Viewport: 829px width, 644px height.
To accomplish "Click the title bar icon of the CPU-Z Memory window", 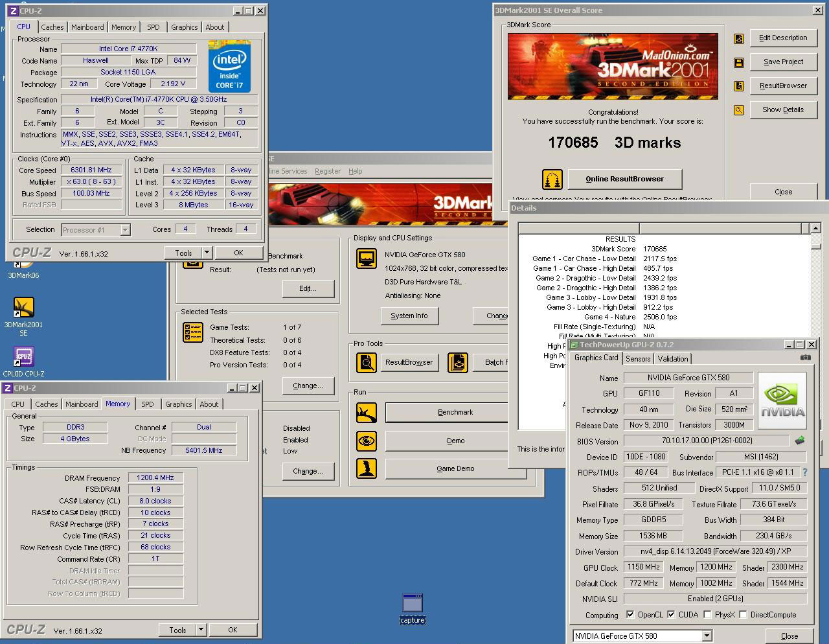I will point(8,388).
